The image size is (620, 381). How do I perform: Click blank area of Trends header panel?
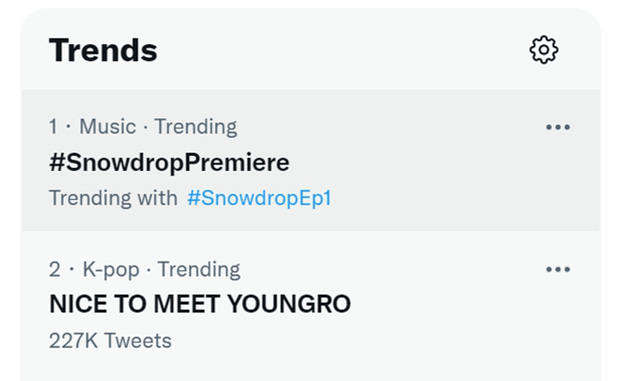336,50
